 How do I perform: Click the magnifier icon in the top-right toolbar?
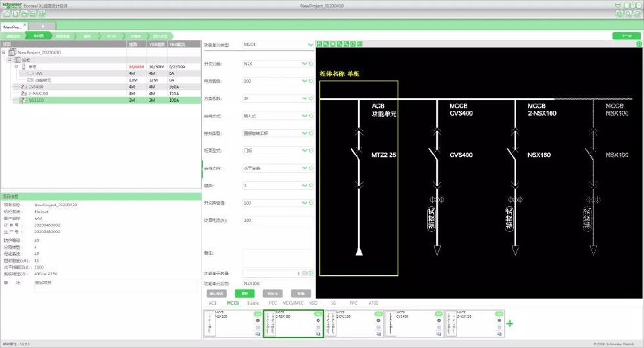[628, 14]
